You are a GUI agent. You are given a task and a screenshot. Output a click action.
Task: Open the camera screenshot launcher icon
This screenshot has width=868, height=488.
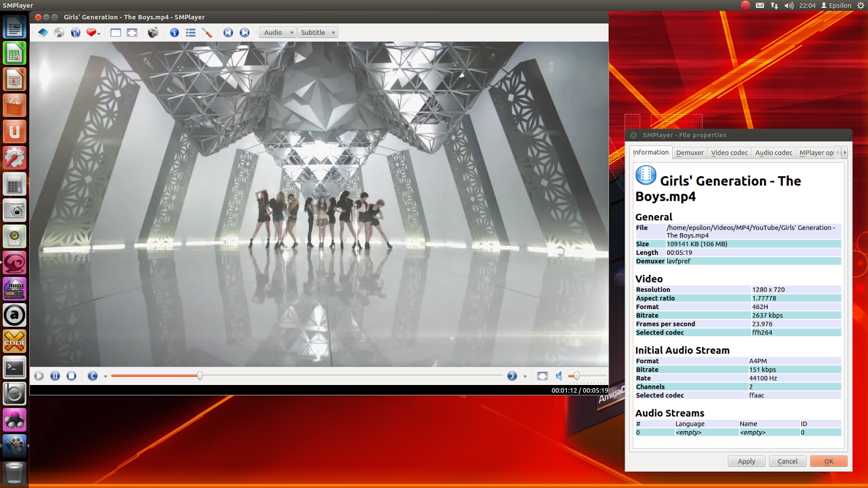coord(15,210)
